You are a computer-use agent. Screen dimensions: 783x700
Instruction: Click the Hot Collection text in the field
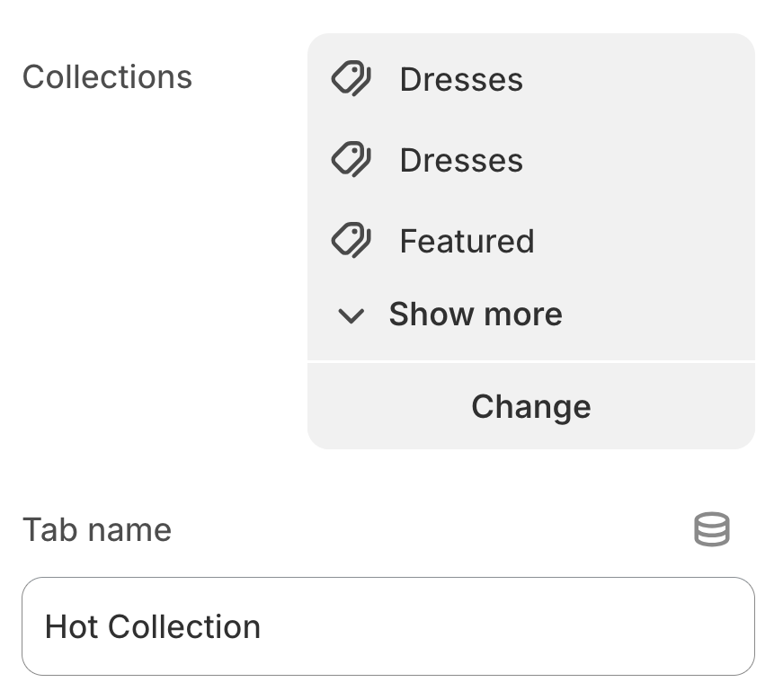(153, 626)
